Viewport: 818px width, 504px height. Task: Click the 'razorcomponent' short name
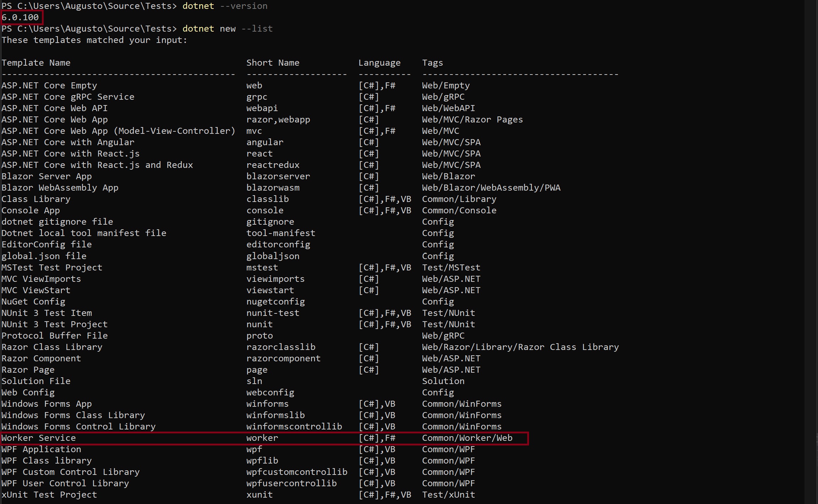(283, 358)
